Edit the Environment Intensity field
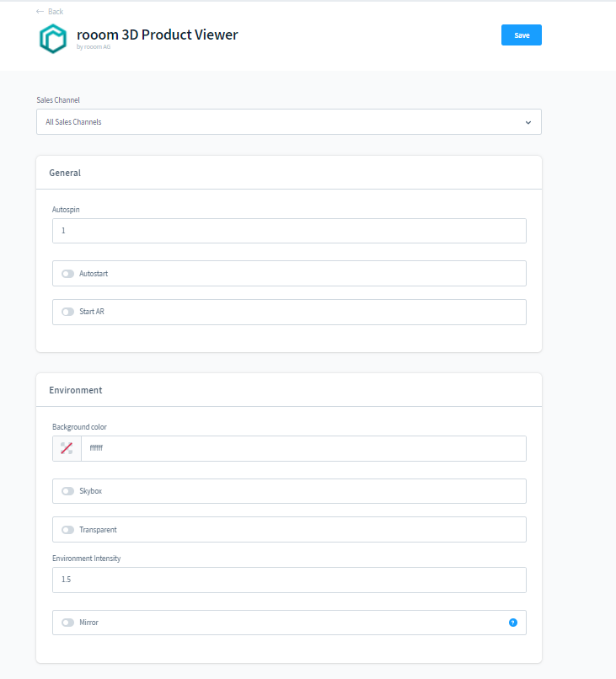Viewport: 616px width, 679px height. coord(289,580)
